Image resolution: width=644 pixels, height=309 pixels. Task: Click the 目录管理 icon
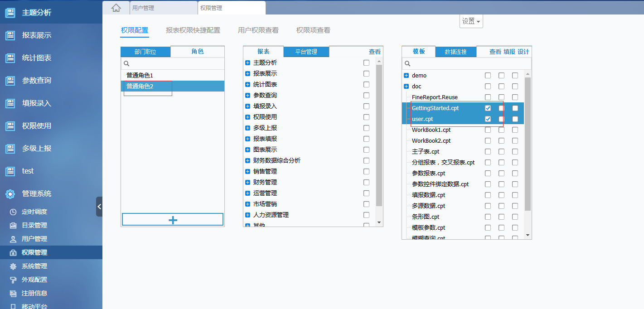(x=13, y=225)
